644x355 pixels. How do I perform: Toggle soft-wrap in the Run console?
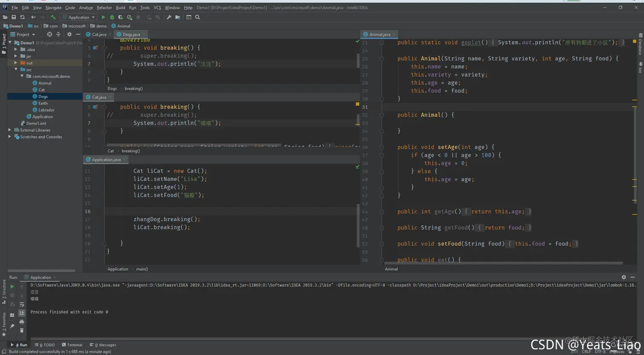(x=22, y=304)
